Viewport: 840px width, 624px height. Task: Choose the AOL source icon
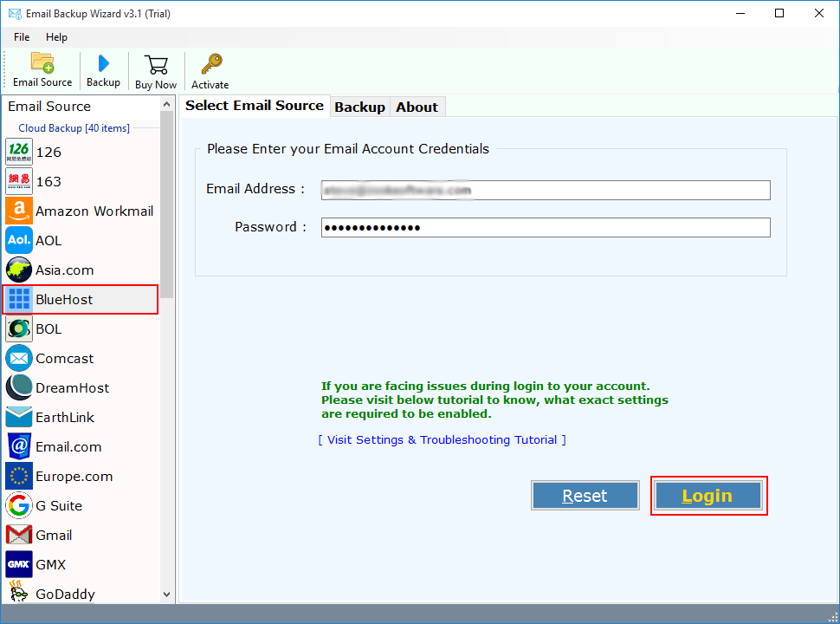19,240
